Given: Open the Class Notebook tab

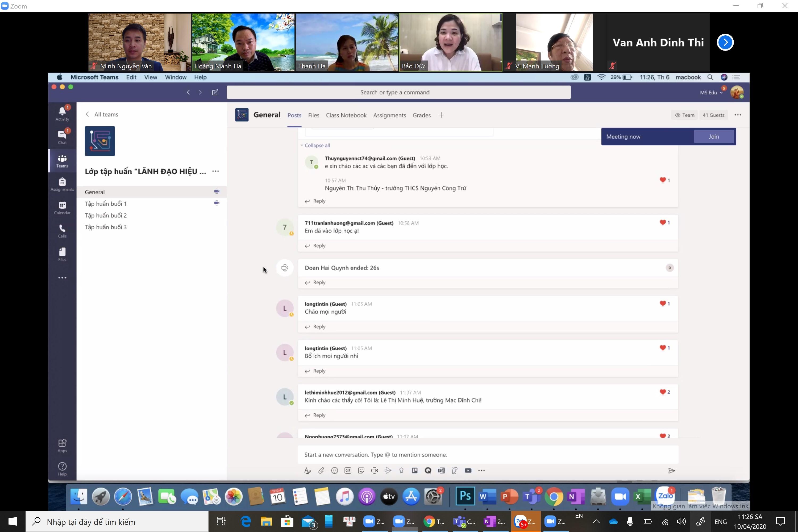Looking at the screenshot, I should (x=346, y=115).
